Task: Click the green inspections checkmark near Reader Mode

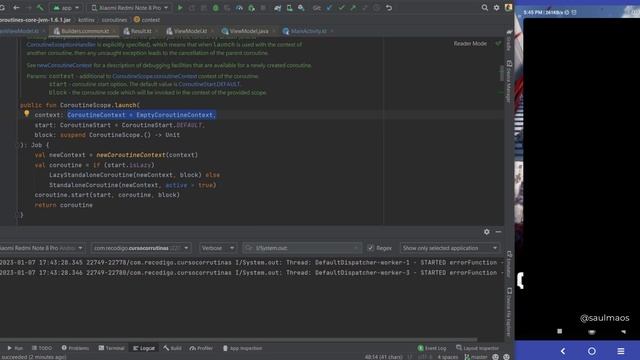Action: click(x=498, y=43)
